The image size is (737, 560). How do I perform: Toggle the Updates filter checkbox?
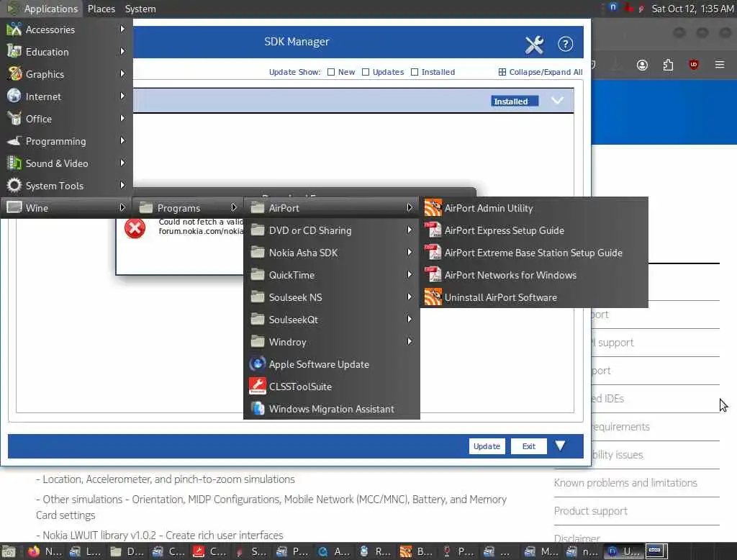coord(365,72)
